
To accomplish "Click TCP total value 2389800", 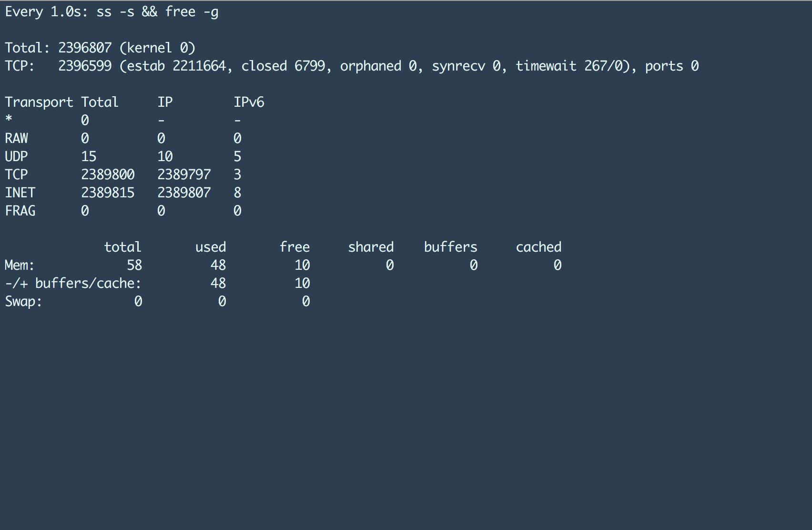I will coord(108,174).
